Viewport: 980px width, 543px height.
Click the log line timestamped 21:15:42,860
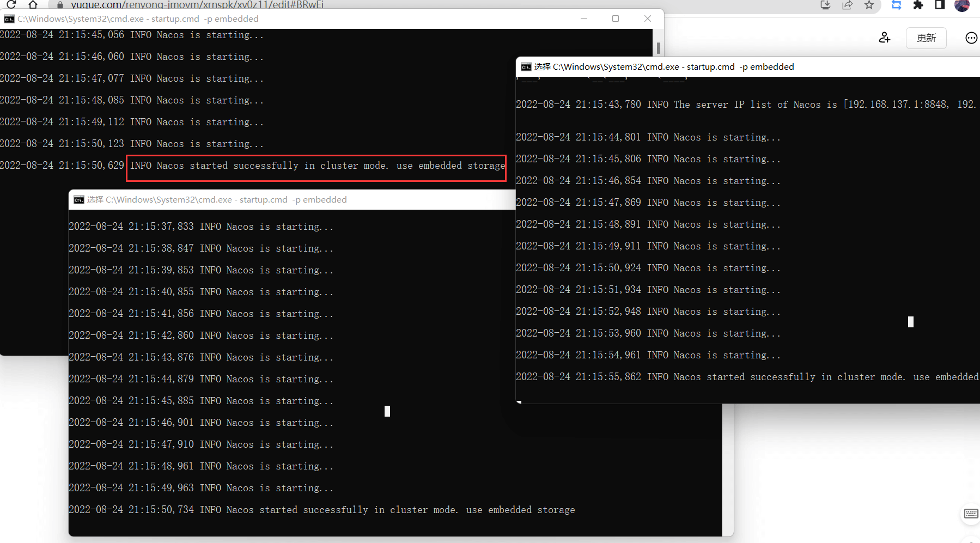201,335
